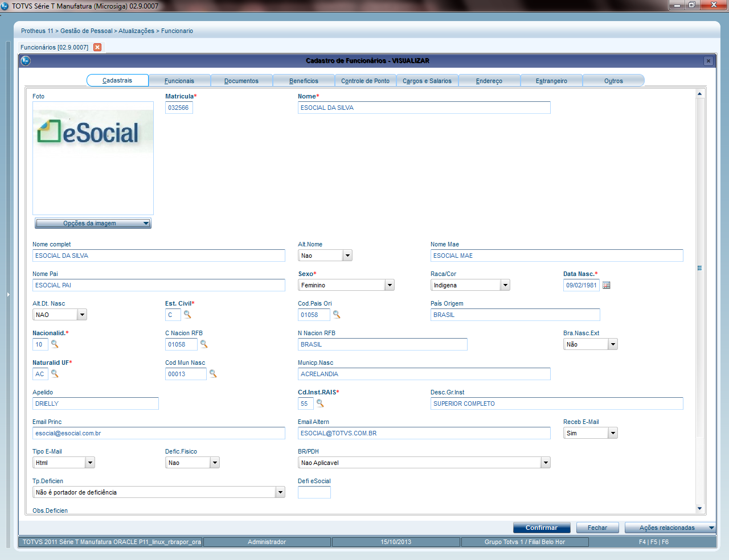Open the Data Nasc. calendar picker
This screenshot has height=560, width=729.
click(x=607, y=285)
